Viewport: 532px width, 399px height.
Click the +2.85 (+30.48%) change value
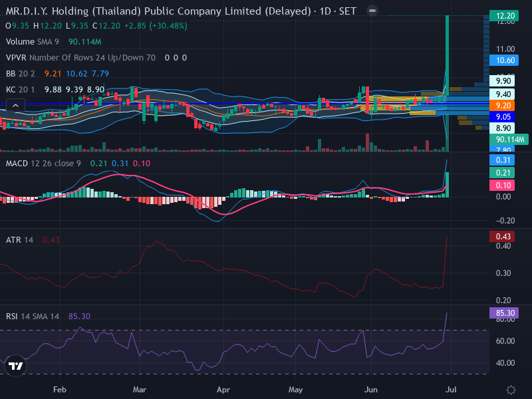(x=156, y=26)
